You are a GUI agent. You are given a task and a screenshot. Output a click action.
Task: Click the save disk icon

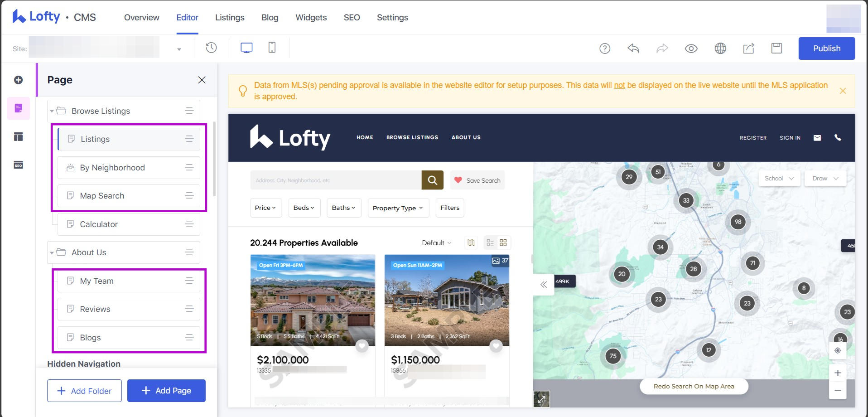click(776, 48)
